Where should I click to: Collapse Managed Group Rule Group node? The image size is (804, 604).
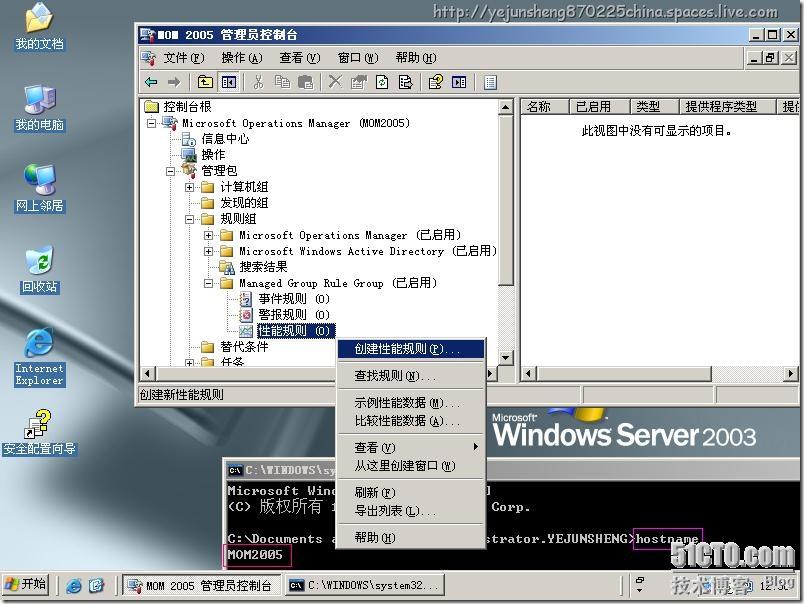(x=208, y=283)
